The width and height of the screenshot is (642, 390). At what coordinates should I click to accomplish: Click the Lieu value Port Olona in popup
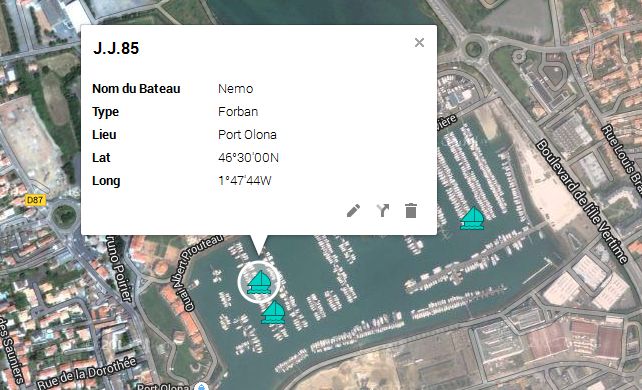coord(247,135)
